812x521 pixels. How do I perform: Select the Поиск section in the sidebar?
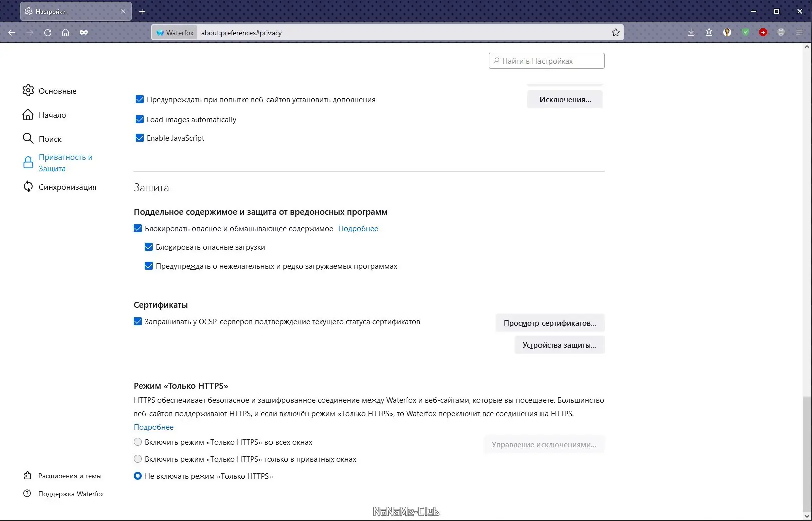(50, 139)
